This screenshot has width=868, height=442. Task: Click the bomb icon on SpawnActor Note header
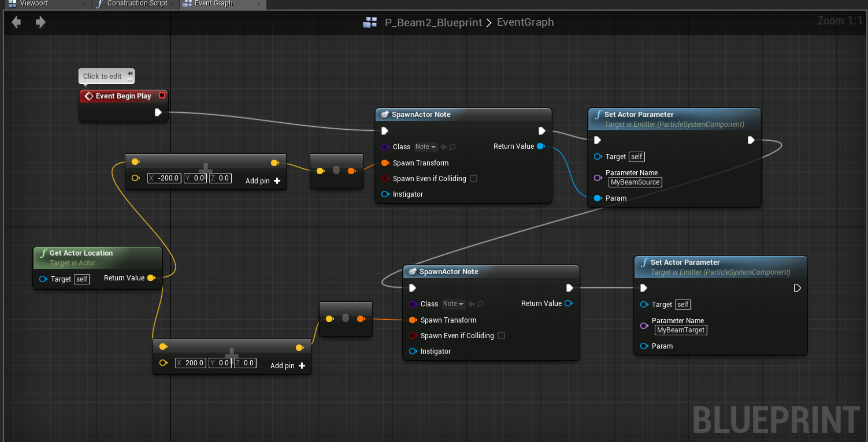pos(385,114)
